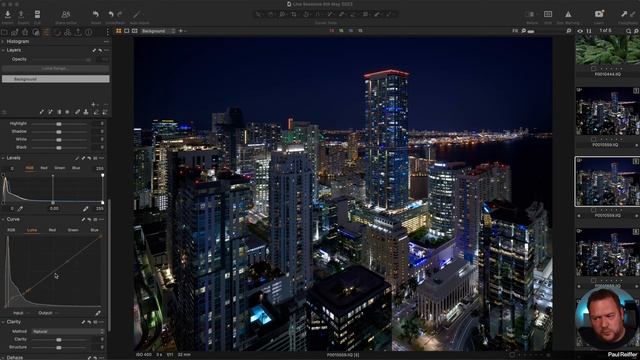640x360 pixels.
Task: Click the Luma Range button
Action: tap(56, 69)
